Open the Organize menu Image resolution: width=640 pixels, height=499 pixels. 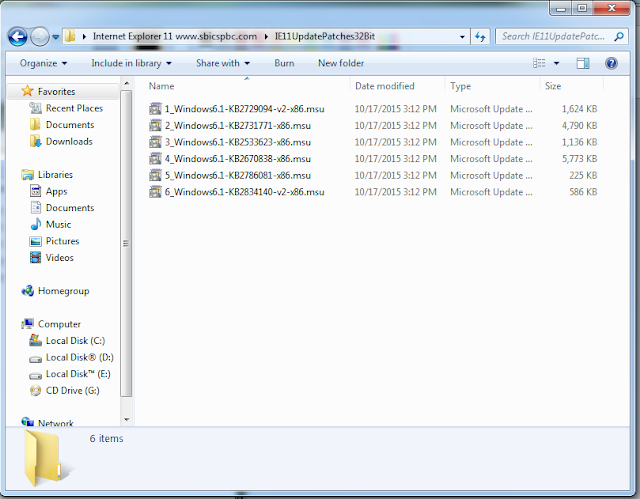[43, 63]
